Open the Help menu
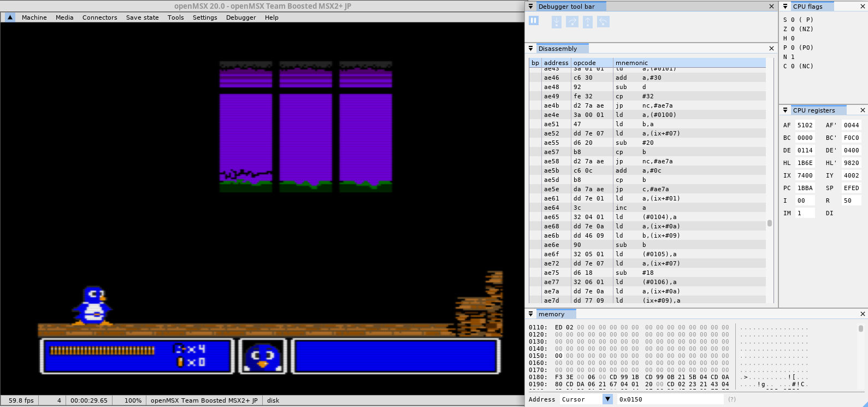The image size is (868, 407). [271, 17]
